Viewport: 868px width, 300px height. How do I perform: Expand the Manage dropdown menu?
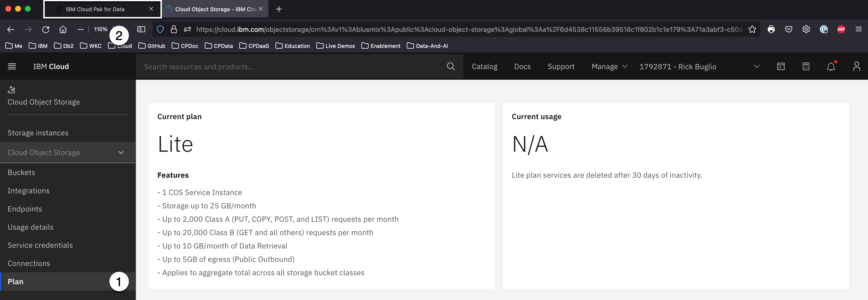coord(609,66)
